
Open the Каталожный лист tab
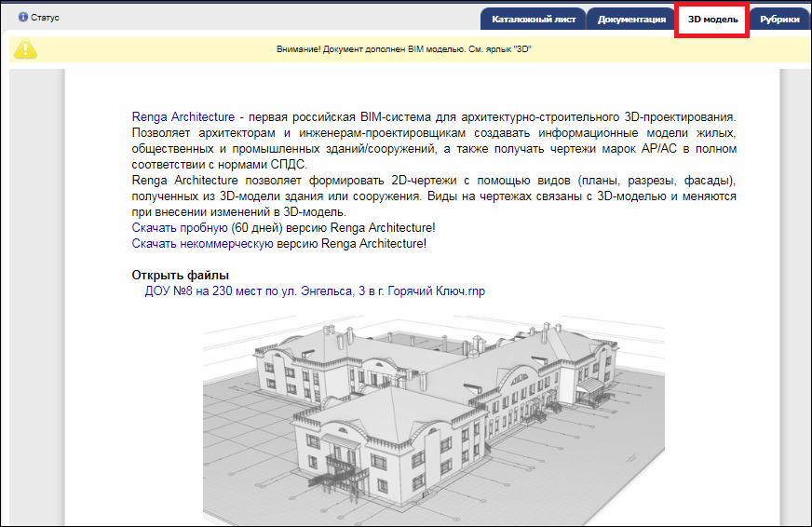point(534,20)
